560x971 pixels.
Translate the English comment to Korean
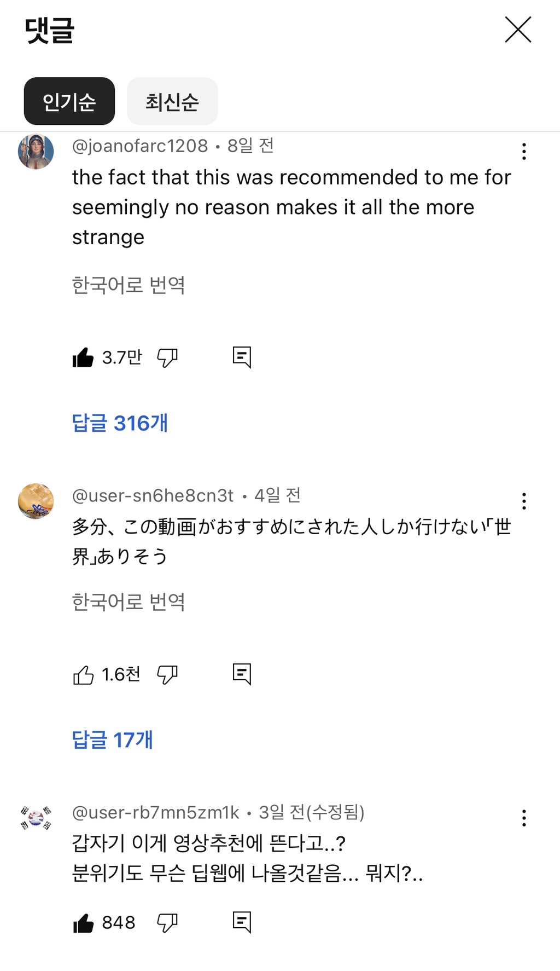129,285
